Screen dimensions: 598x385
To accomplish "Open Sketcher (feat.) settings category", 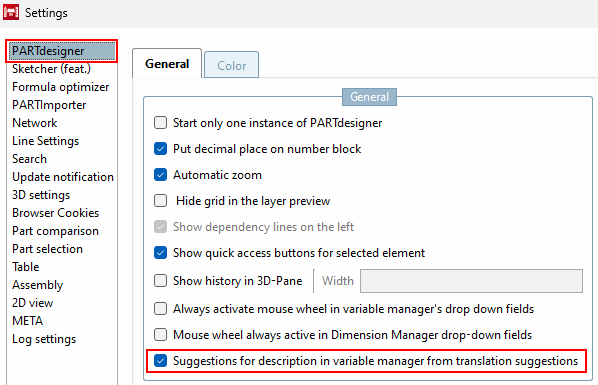I will pos(51,69).
